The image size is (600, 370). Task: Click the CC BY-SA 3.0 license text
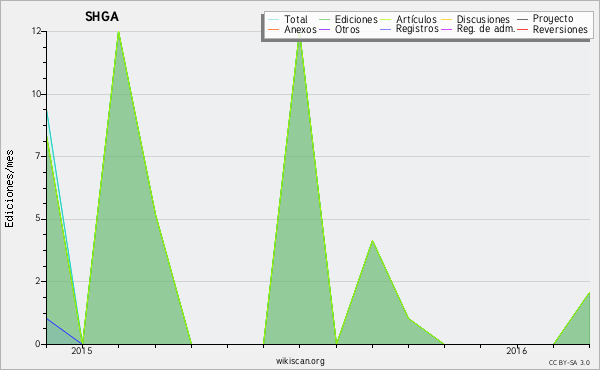point(569,362)
